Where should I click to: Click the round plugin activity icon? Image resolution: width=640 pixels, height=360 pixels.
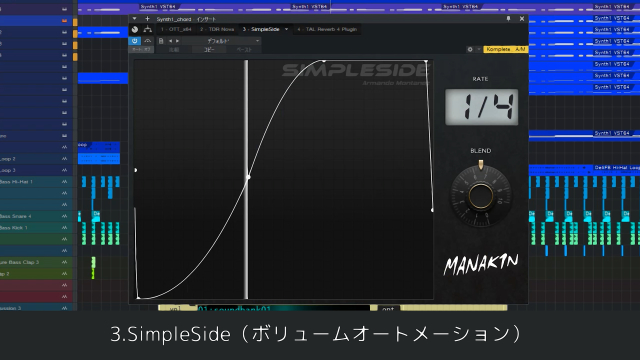click(x=135, y=29)
